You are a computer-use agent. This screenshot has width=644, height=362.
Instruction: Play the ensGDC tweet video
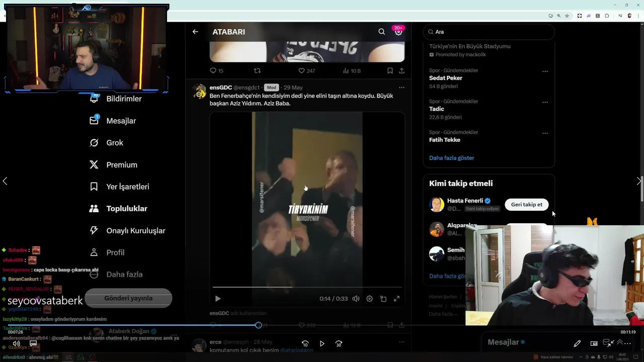tap(218, 299)
